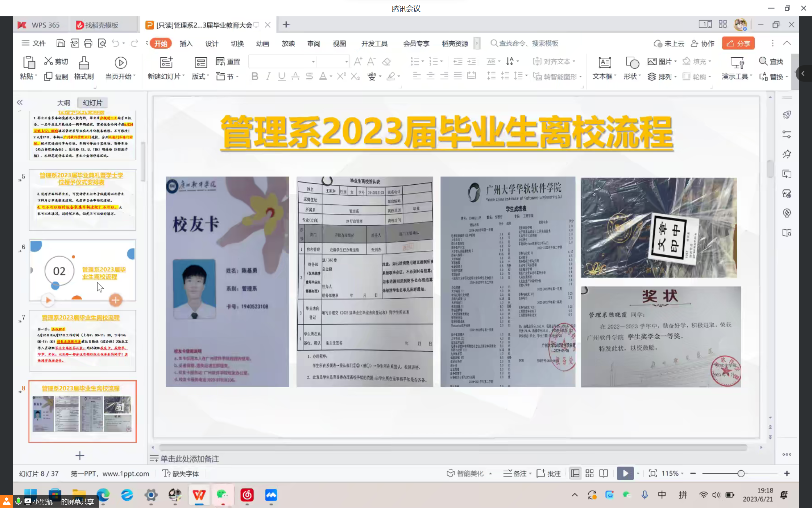This screenshot has height=508, width=812.
Task: Toggle Bold formatting
Action: tap(255, 76)
